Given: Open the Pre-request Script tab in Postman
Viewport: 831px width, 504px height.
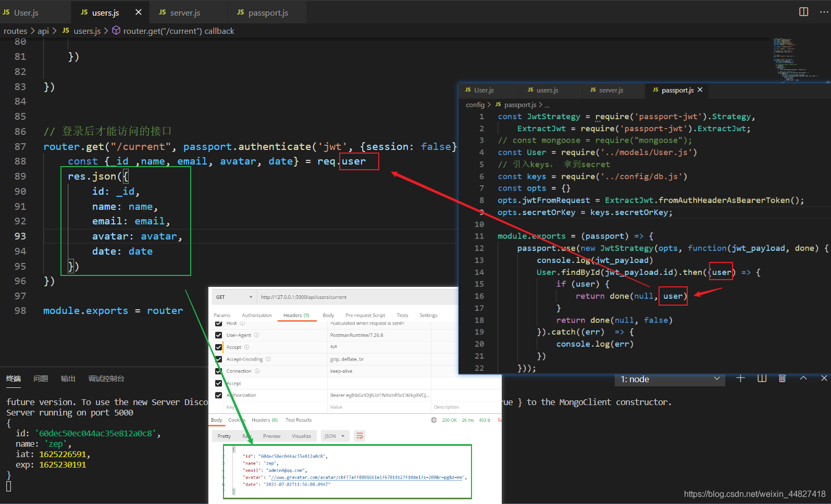Looking at the screenshot, I should [x=365, y=316].
